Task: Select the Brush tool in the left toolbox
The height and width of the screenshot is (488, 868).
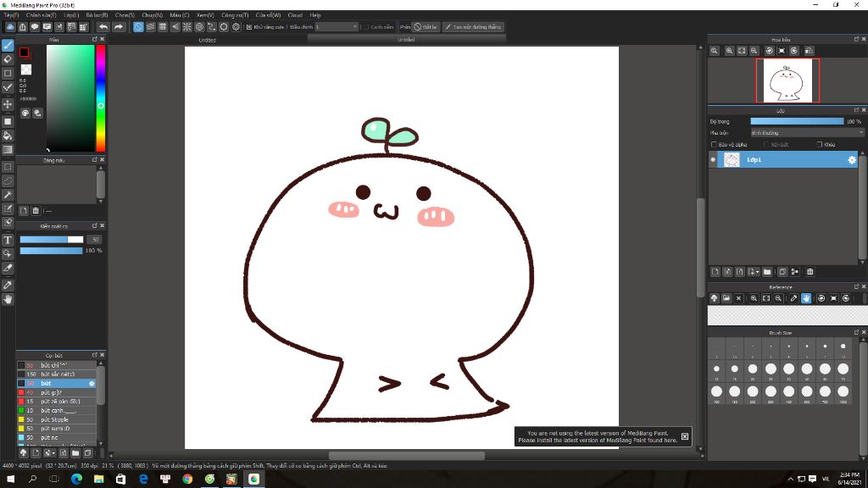Action: 8,46
